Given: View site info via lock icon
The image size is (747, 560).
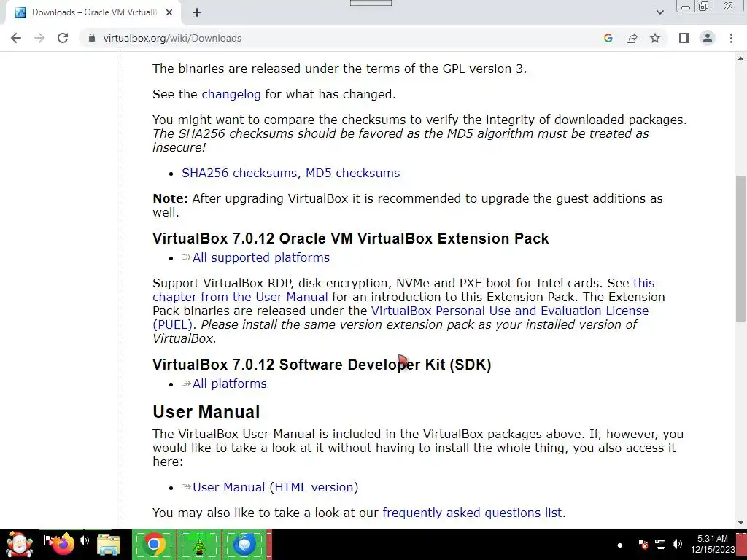Looking at the screenshot, I should pos(92,38).
